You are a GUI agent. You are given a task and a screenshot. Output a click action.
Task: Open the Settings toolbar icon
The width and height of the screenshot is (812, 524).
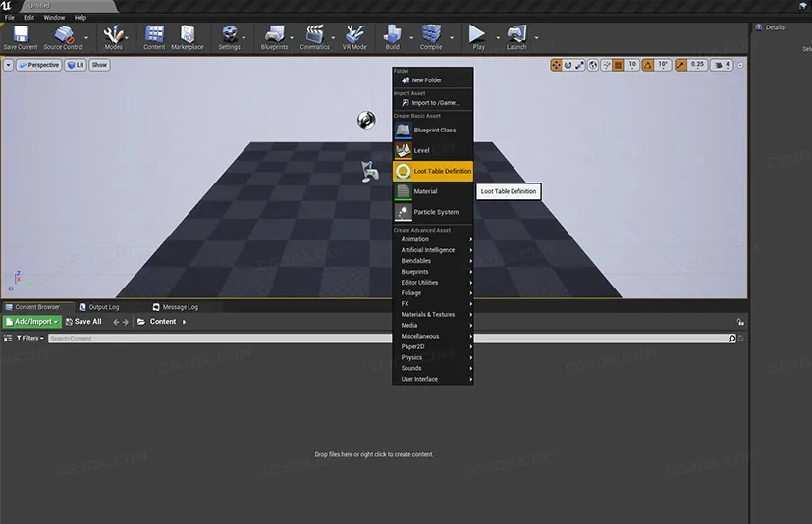pos(229,37)
